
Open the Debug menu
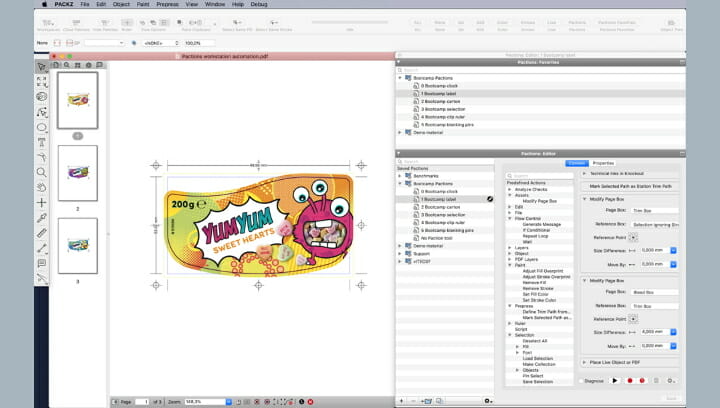click(x=259, y=4)
